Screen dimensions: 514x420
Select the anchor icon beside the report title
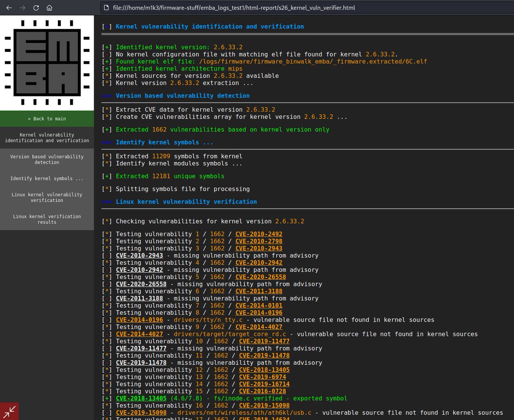pos(106,26)
